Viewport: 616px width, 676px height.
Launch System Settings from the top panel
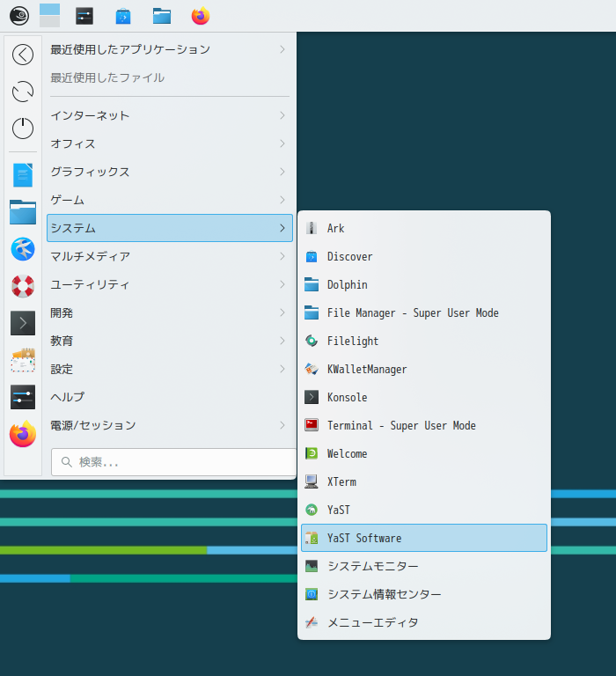pos(84,16)
